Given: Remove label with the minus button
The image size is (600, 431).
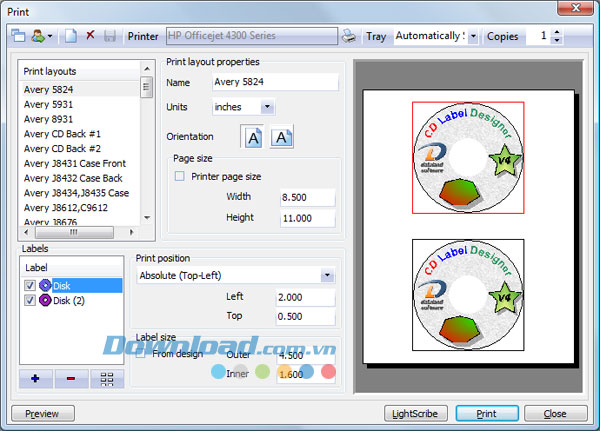Looking at the screenshot, I should [x=71, y=379].
